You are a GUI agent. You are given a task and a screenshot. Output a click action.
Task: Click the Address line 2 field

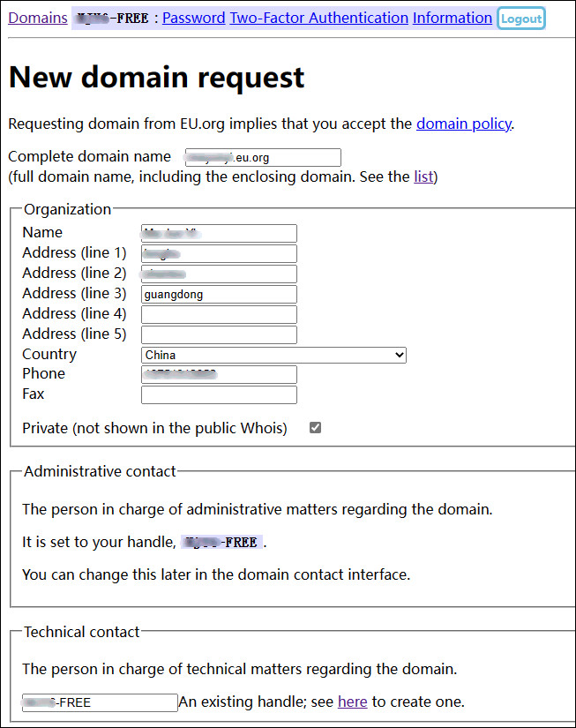(219, 274)
